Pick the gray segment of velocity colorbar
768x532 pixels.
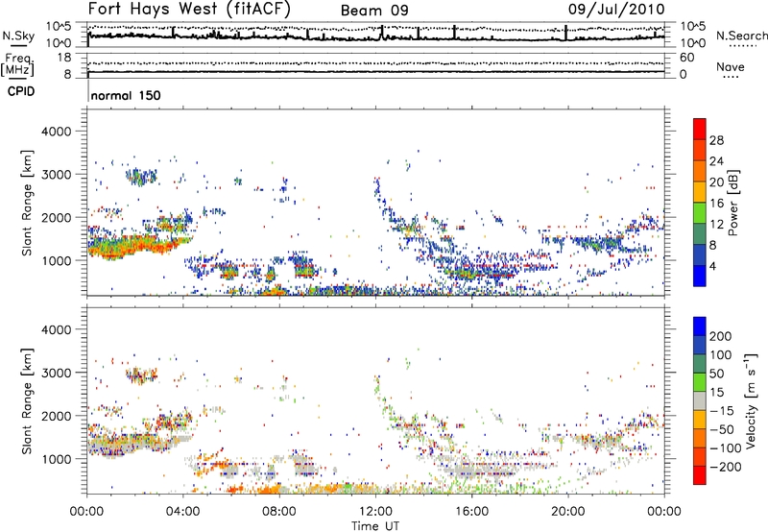pos(700,400)
